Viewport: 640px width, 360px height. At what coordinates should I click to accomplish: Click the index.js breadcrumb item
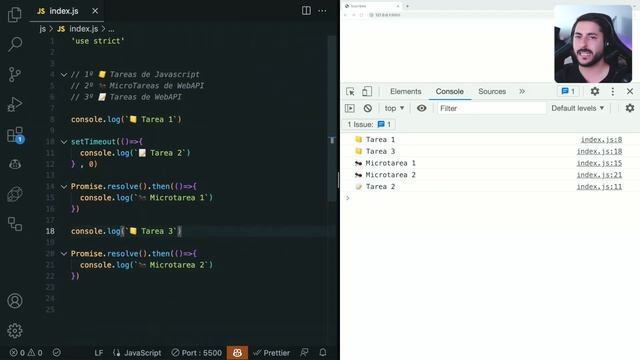[x=78, y=29]
